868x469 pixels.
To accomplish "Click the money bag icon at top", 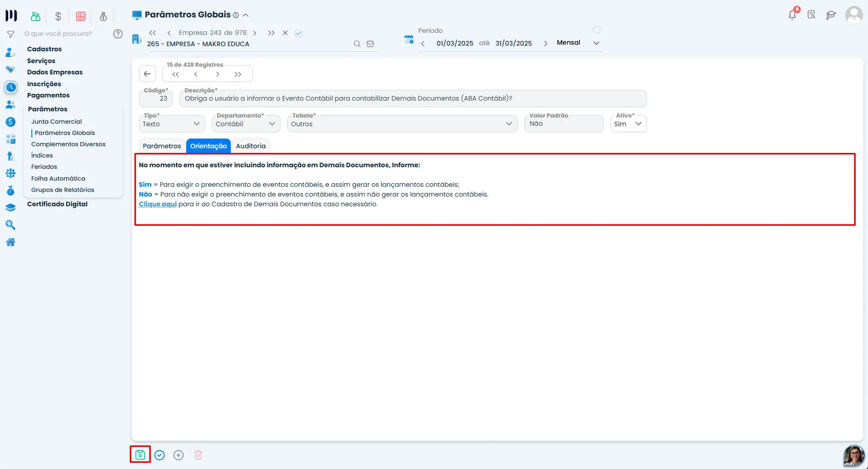I will pos(103,16).
